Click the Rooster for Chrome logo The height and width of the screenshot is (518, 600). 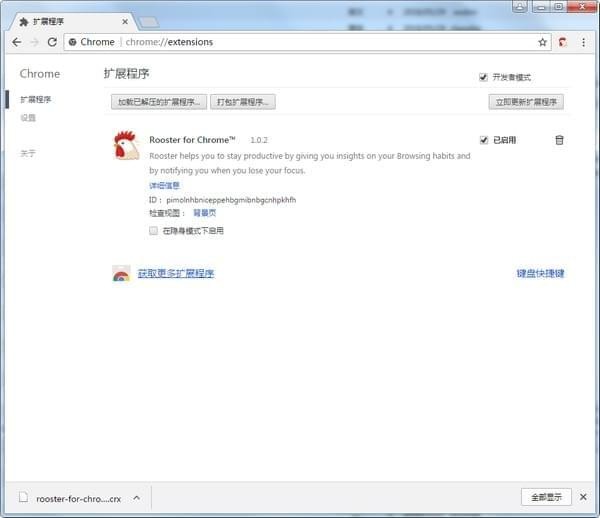[126, 145]
